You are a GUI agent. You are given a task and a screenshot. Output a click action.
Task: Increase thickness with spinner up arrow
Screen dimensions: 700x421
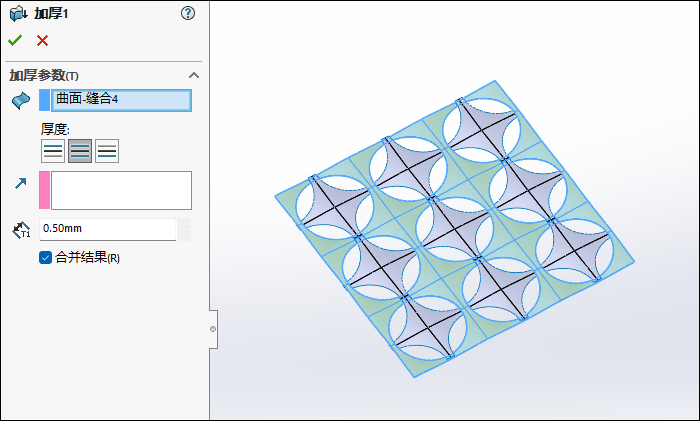pyautogui.click(x=184, y=224)
